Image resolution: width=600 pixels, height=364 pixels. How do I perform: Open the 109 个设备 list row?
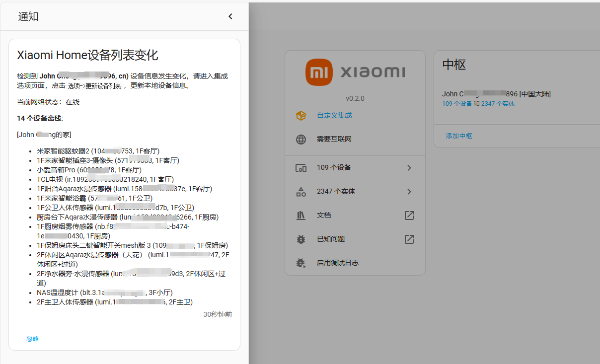(x=355, y=168)
